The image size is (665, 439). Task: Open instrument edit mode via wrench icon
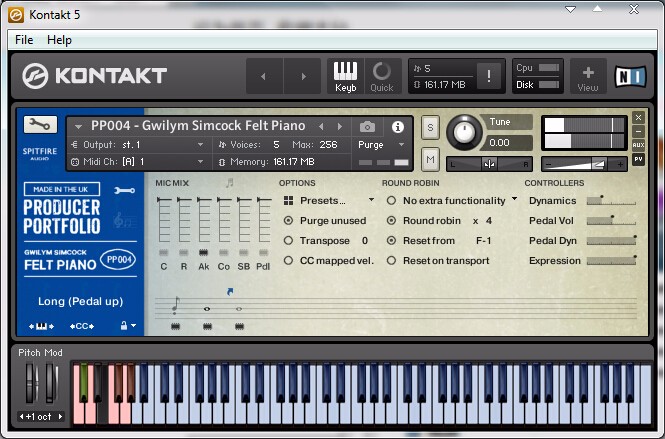pyautogui.click(x=40, y=124)
